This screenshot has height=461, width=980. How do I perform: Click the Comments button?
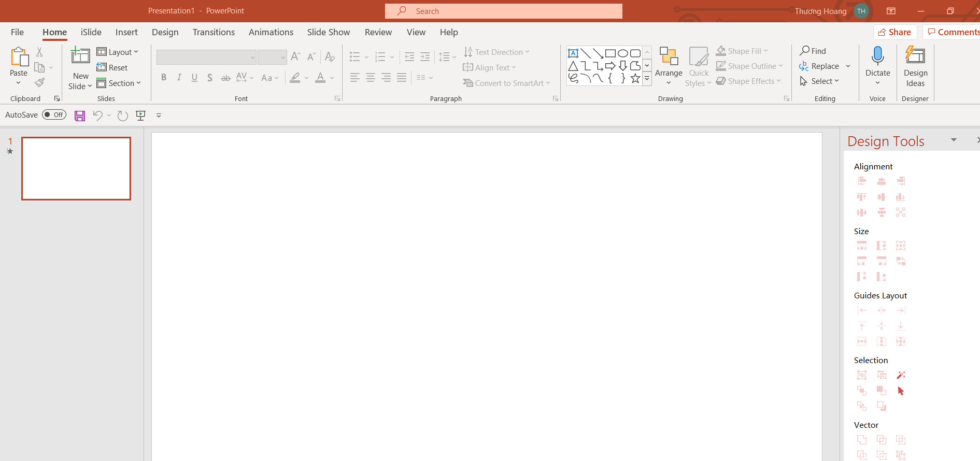coord(951,32)
